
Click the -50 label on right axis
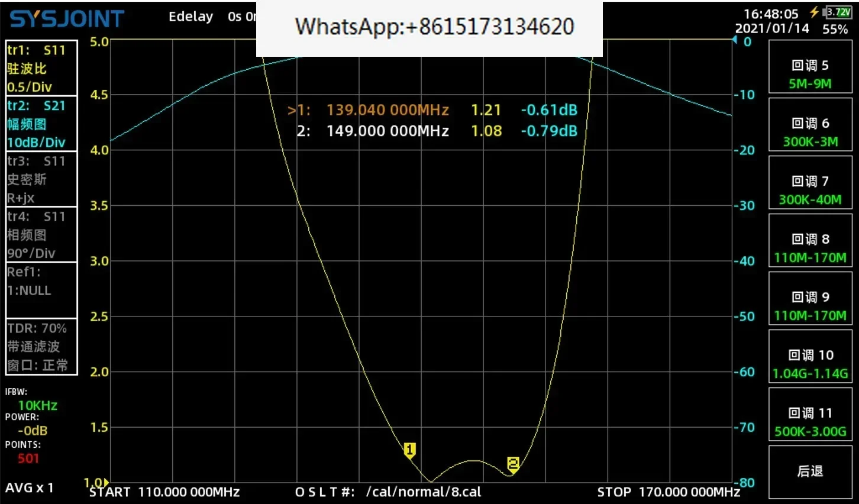pos(744,316)
